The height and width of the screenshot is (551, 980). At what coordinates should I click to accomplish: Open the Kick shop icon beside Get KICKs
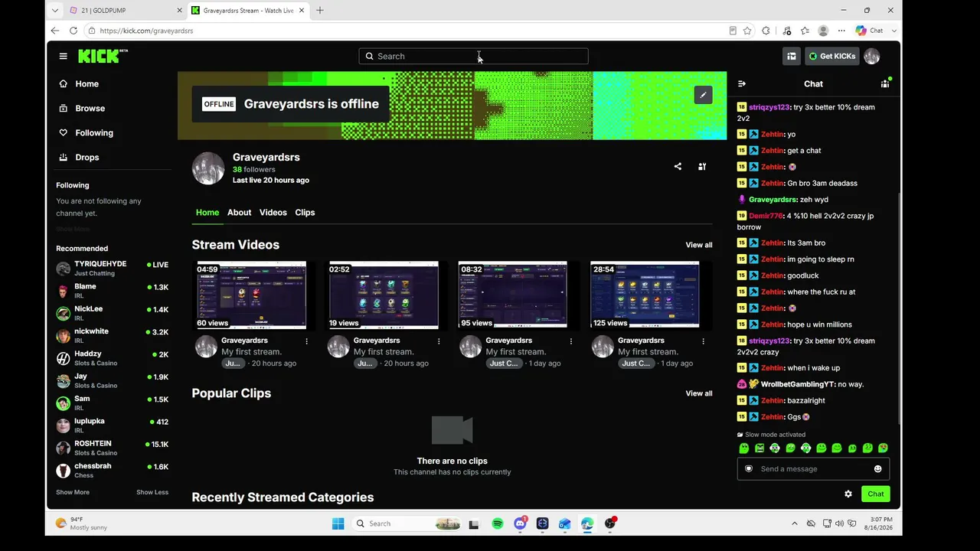pos(792,56)
